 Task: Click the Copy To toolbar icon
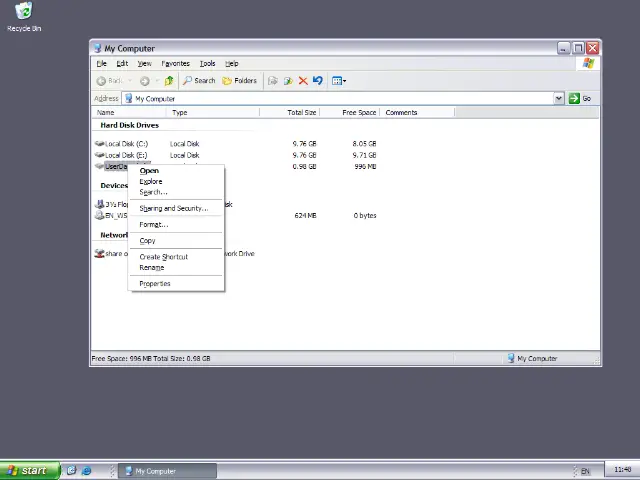pyautogui.click(x=288, y=81)
